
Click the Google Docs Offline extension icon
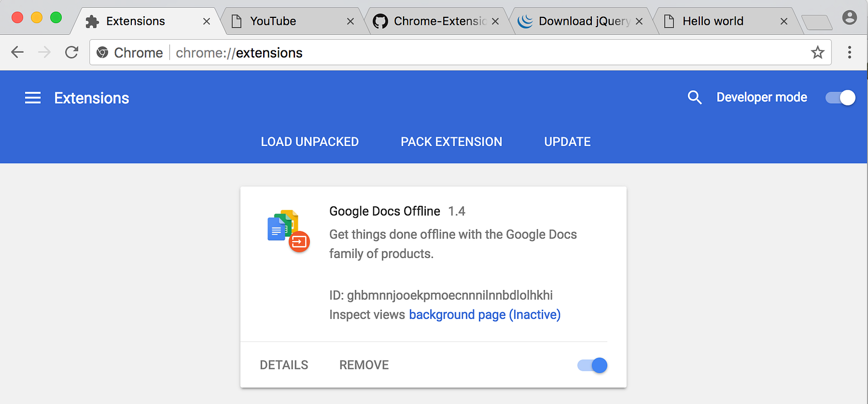[289, 231]
